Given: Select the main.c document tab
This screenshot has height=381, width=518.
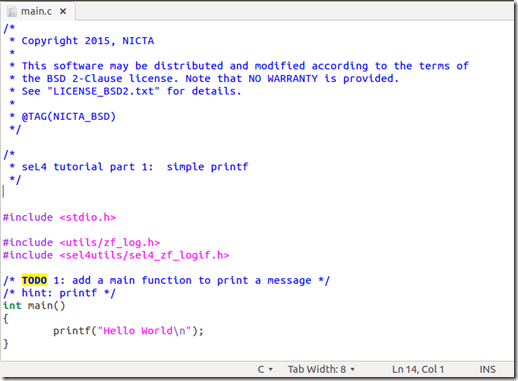Looking at the screenshot, I should (x=38, y=11).
